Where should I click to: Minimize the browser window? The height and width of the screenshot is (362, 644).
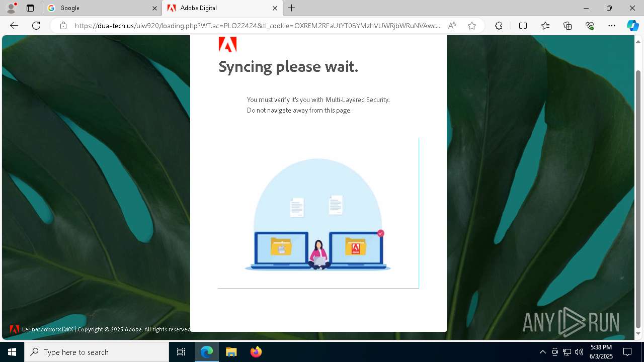(586, 8)
